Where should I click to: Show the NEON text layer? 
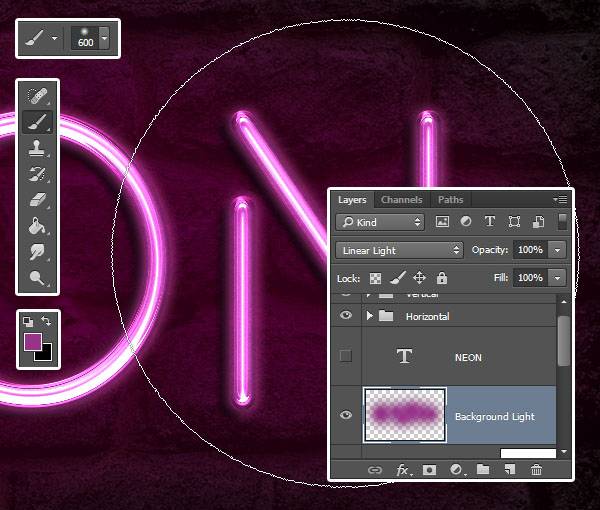(x=346, y=357)
